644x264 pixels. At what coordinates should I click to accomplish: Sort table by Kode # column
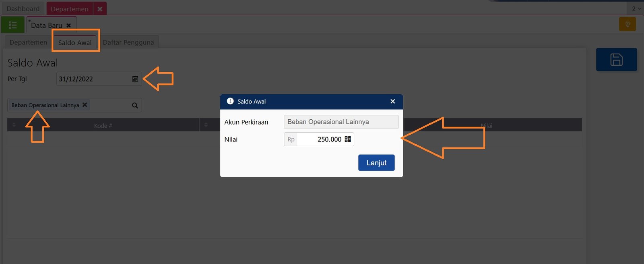coord(103,126)
